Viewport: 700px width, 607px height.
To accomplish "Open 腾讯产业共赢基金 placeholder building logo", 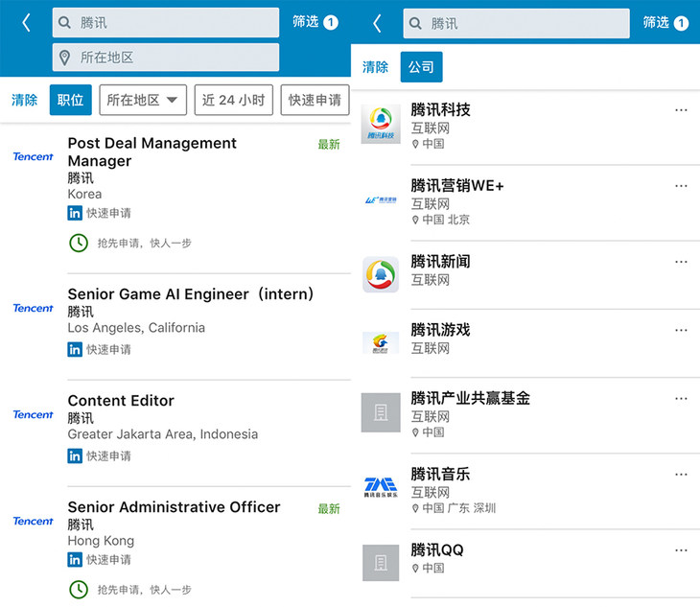I will coord(381,412).
